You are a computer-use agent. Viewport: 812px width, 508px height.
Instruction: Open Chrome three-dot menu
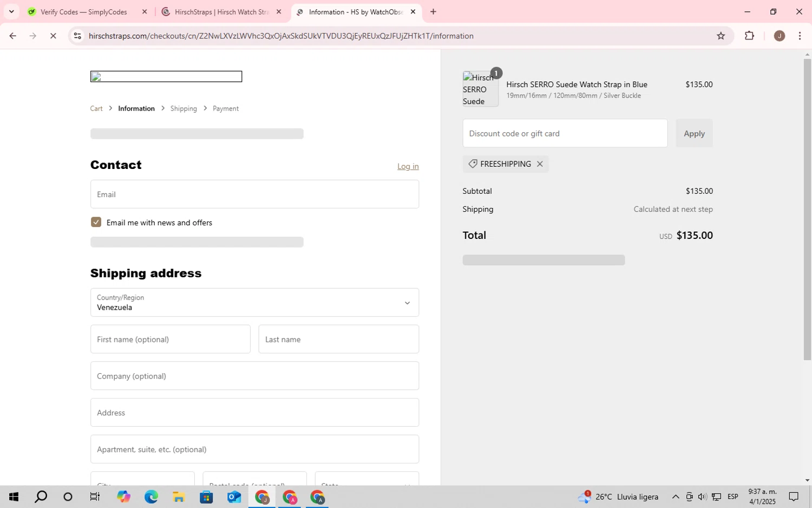pyautogui.click(x=800, y=36)
